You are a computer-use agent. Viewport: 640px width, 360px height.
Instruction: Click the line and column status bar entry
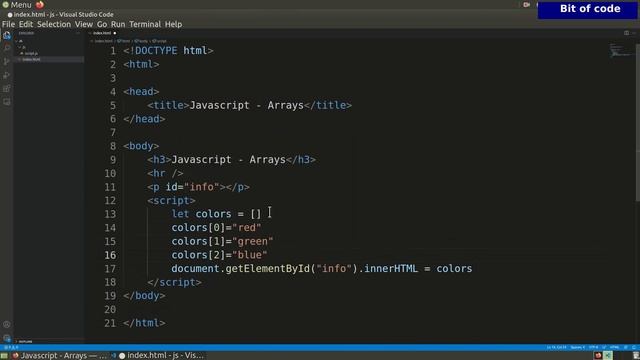point(556,348)
